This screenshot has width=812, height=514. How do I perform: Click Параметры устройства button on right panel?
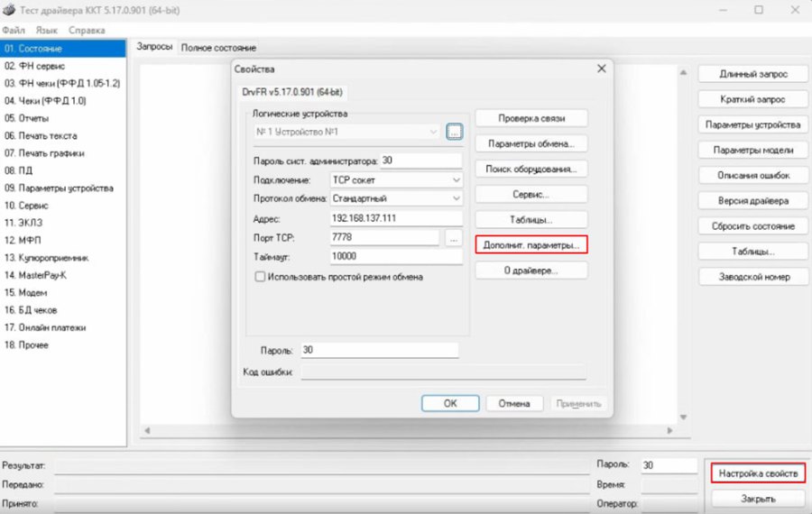tap(753, 124)
